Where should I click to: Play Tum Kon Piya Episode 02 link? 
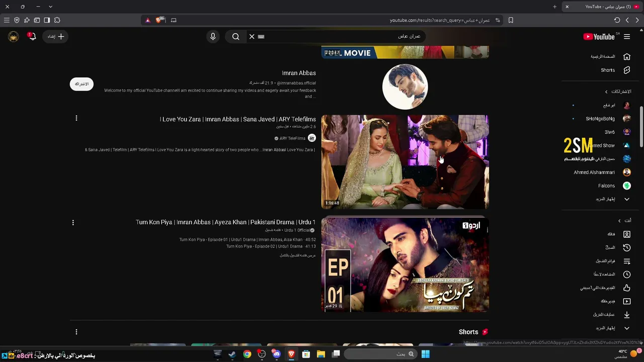pos(271,246)
